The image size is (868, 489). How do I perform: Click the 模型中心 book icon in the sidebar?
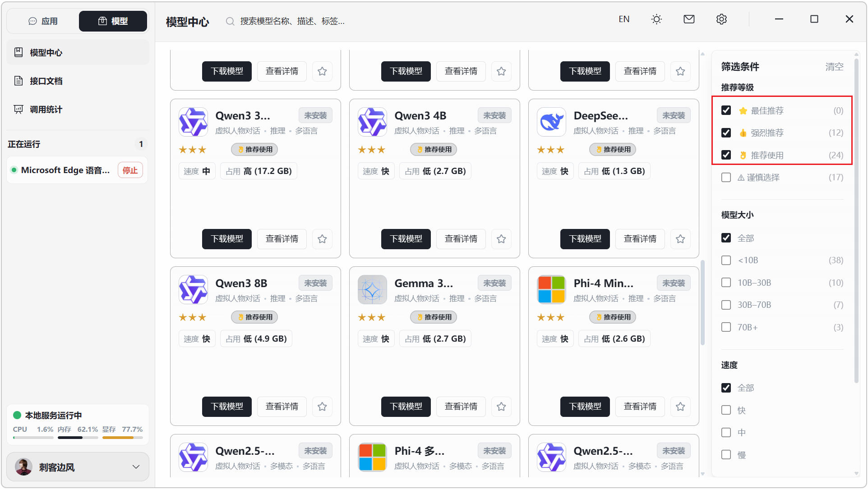(18, 52)
